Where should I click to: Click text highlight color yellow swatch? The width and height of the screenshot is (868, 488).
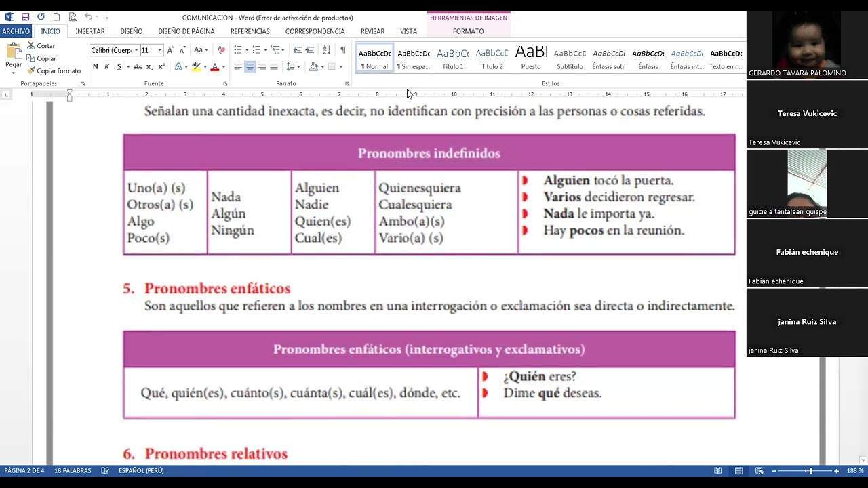195,66
